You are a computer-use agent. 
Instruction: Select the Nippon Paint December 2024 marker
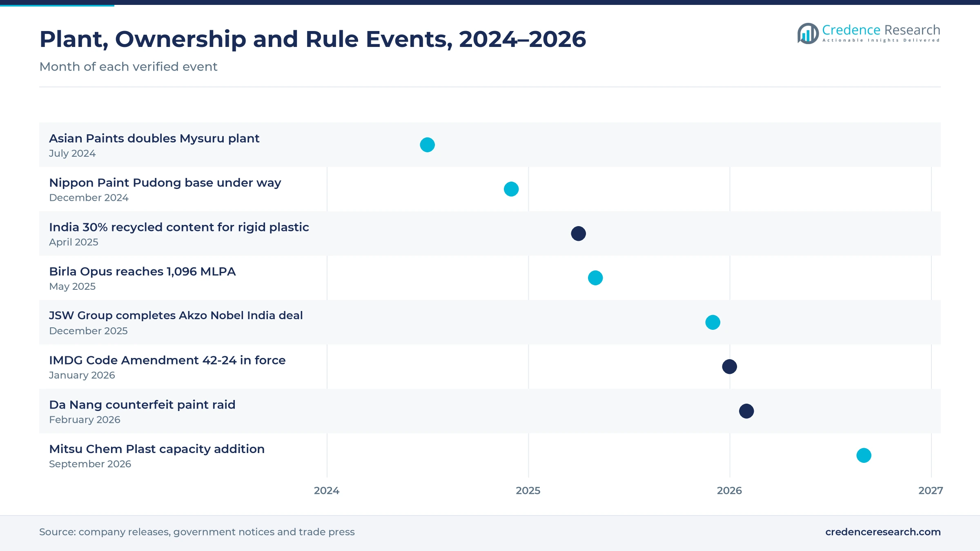coord(511,189)
